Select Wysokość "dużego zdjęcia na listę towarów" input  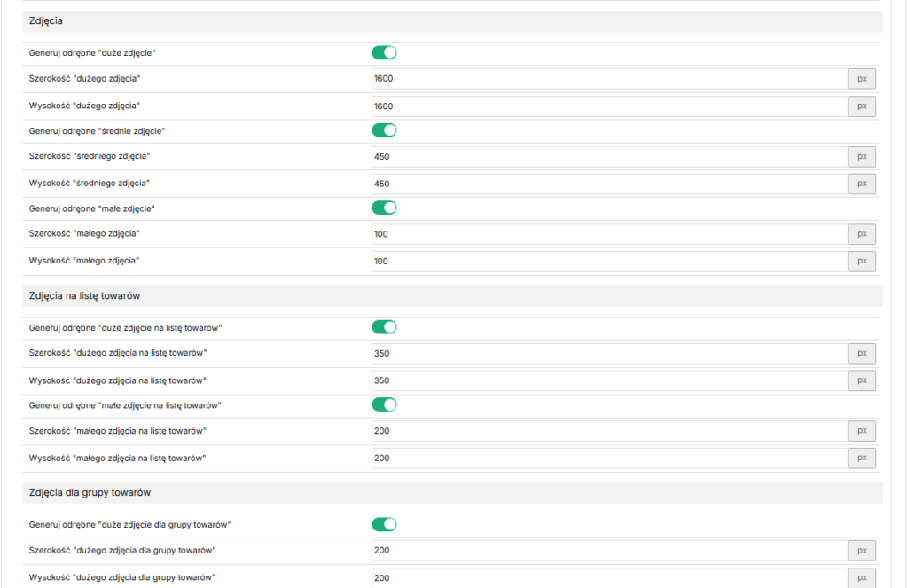coord(610,380)
